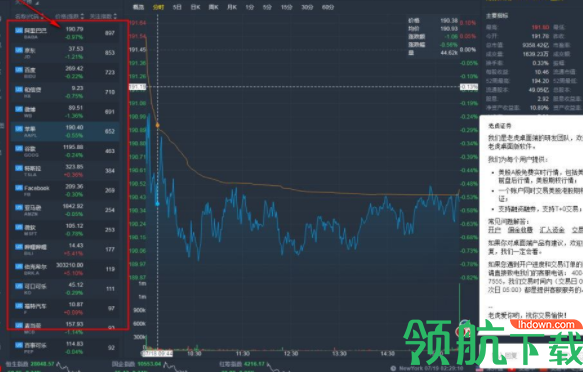Click the 10:30 time label on axis
Screen dimensions: 583x372
(194, 354)
